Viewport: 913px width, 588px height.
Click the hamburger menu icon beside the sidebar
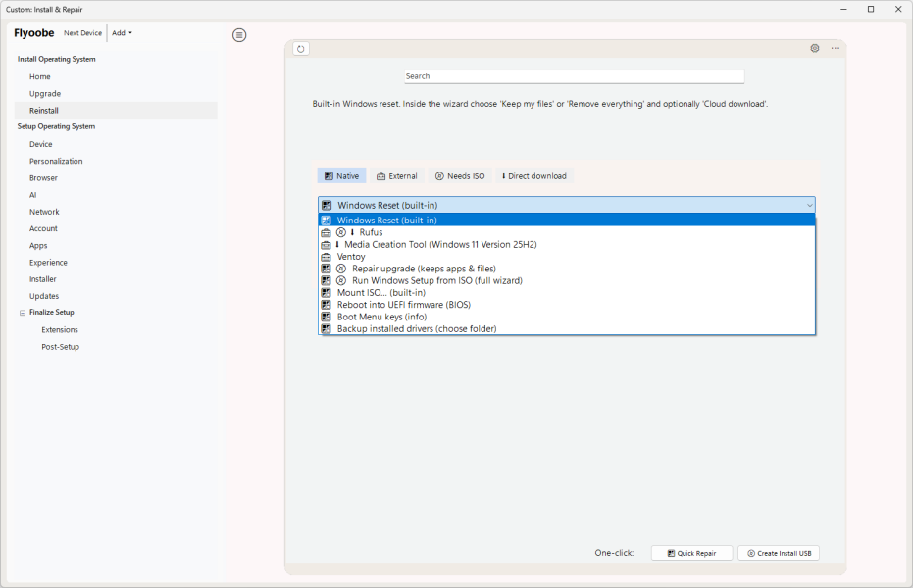click(x=239, y=35)
